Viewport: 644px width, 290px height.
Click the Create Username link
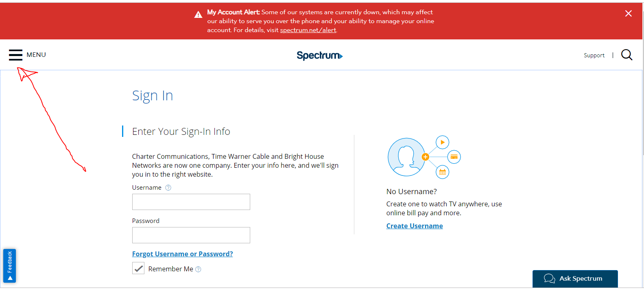click(415, 225)
